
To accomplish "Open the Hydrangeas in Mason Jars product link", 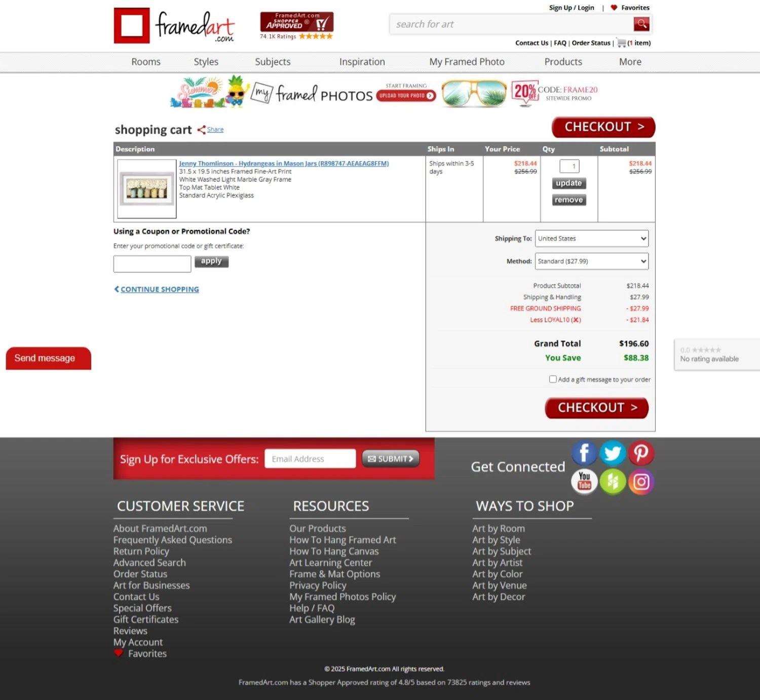I will coord(284,164).
